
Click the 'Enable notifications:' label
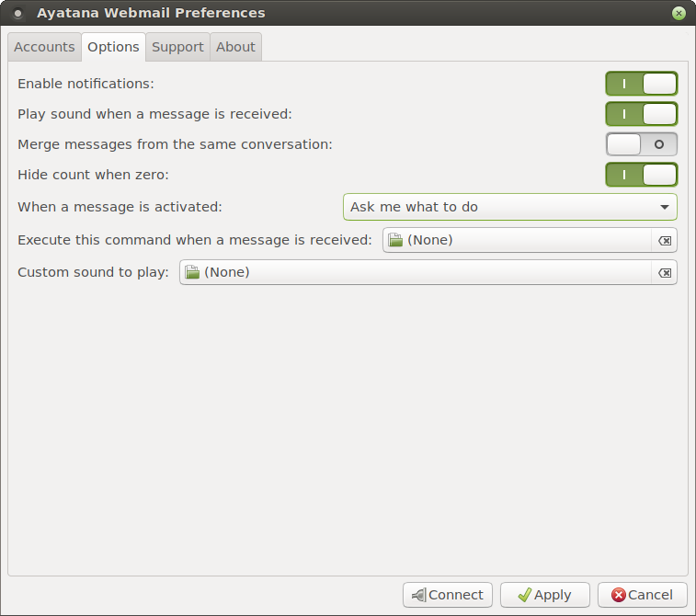(86, 84)
